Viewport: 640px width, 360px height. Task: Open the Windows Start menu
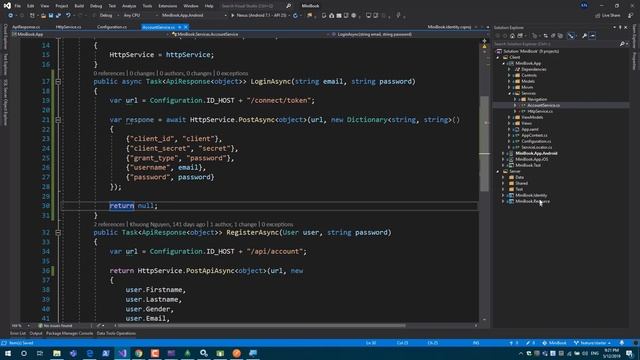click(8, 353)
